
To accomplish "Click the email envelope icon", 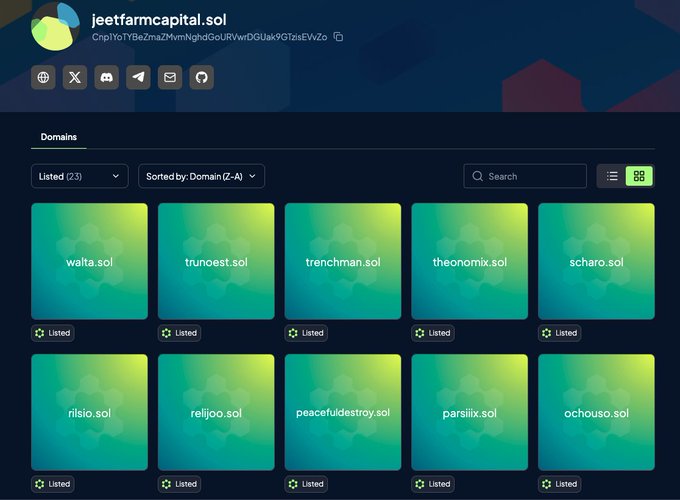I will [170, 77].
